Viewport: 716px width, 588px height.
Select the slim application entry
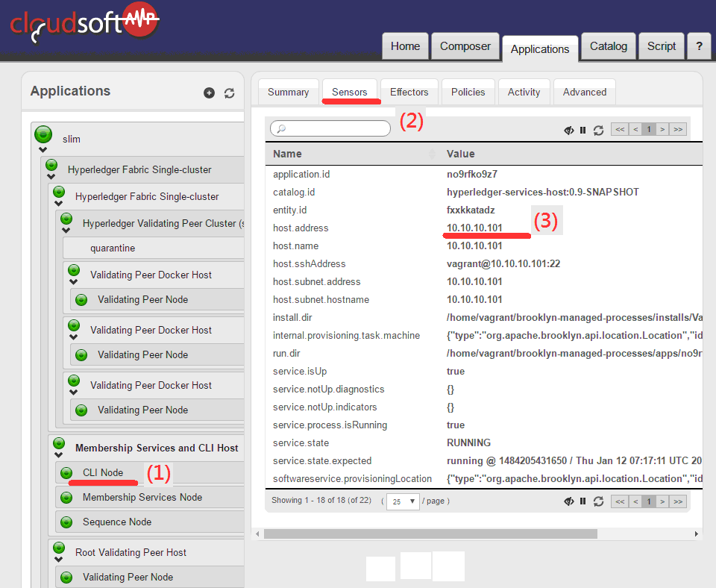click(x=72, y=139)
